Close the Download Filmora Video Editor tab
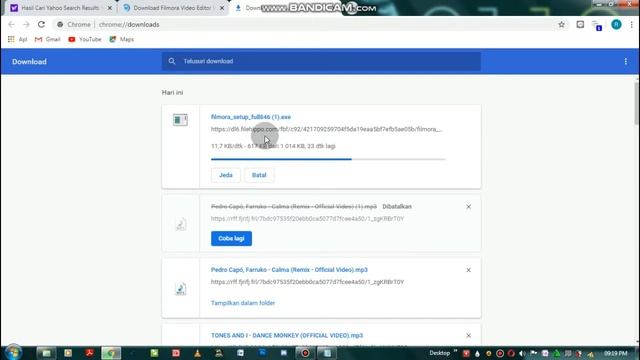Image resolution: width=640 pixels, height=360 pixels. (222, 8)
